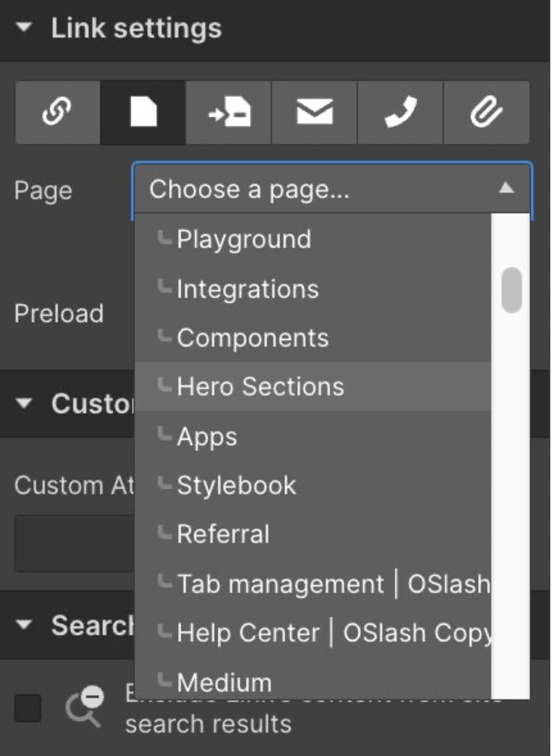554x756 pixels.
Task: Choose Integrations from the page list
Action: [x=248, y=289]
